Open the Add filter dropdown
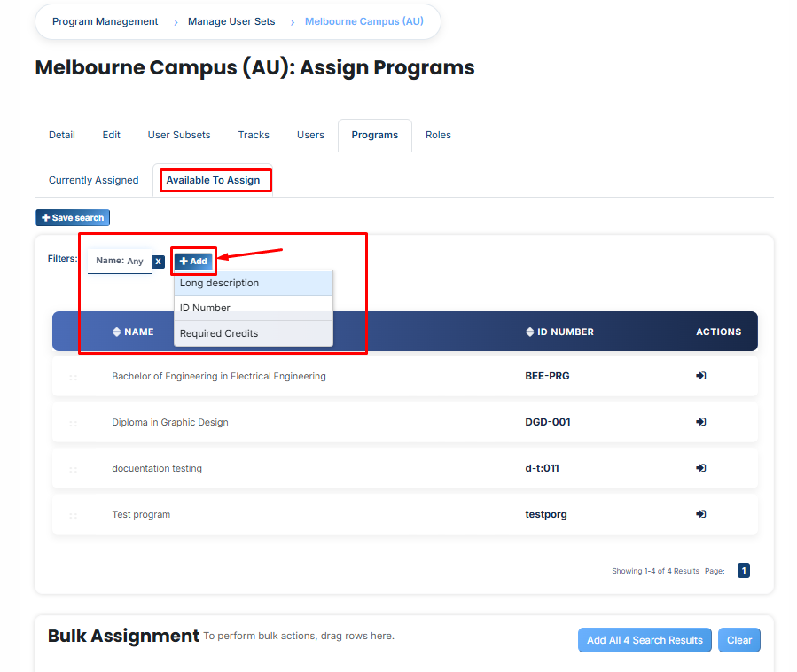This screenshot has height=672, width=797. coord(193,262)
